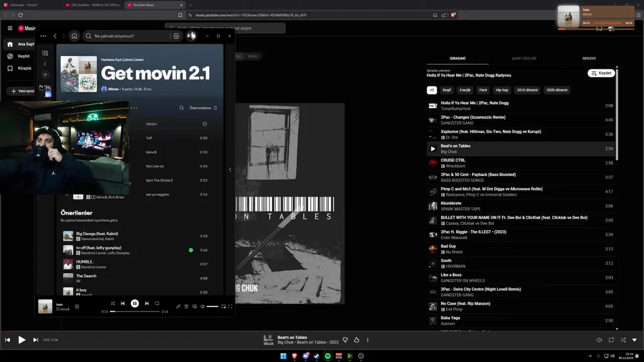Open the Özel sıralama sort dropdown
The image size is (644, 362).
click(x=203, y=108)
